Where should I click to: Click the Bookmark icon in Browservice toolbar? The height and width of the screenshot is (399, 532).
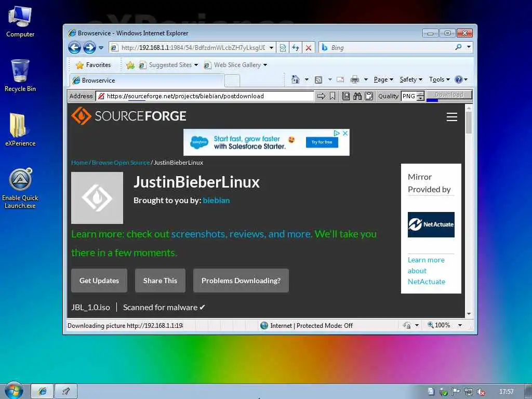[332, 96]
